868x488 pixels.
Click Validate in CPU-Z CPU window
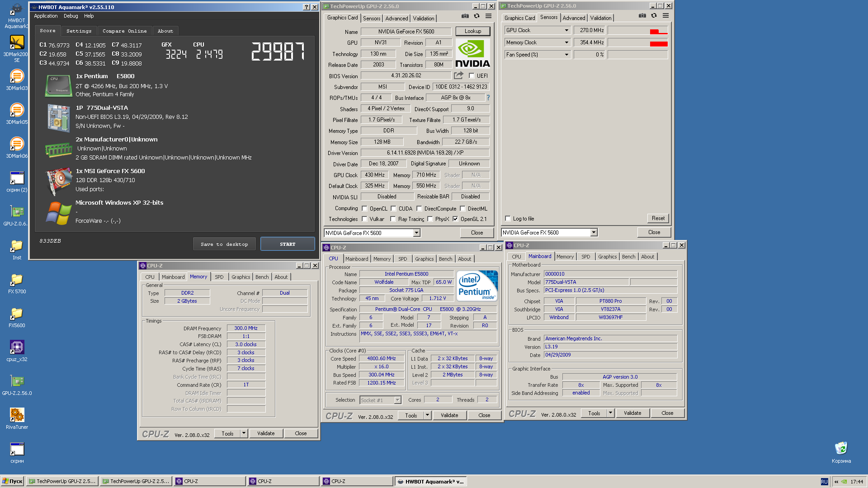(x=449, y=415)
